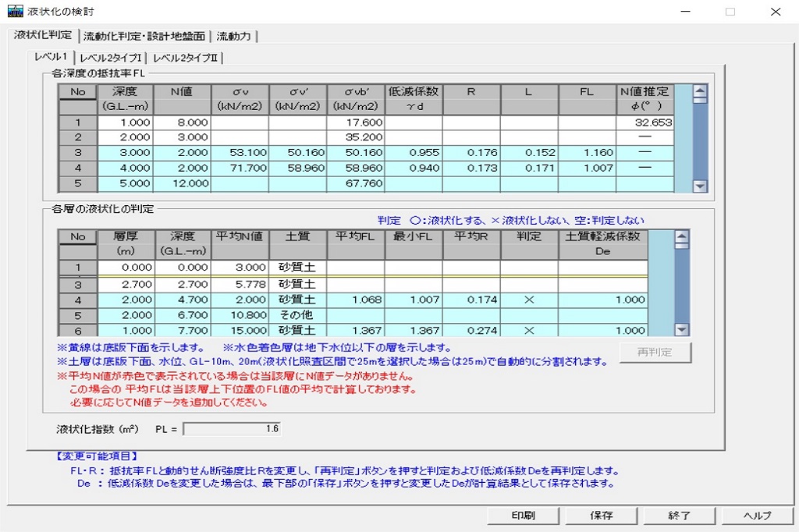This screenshot has height=532, width=799.
Task: Click the 層厚 column header
Action: click(x=126, y=243)
